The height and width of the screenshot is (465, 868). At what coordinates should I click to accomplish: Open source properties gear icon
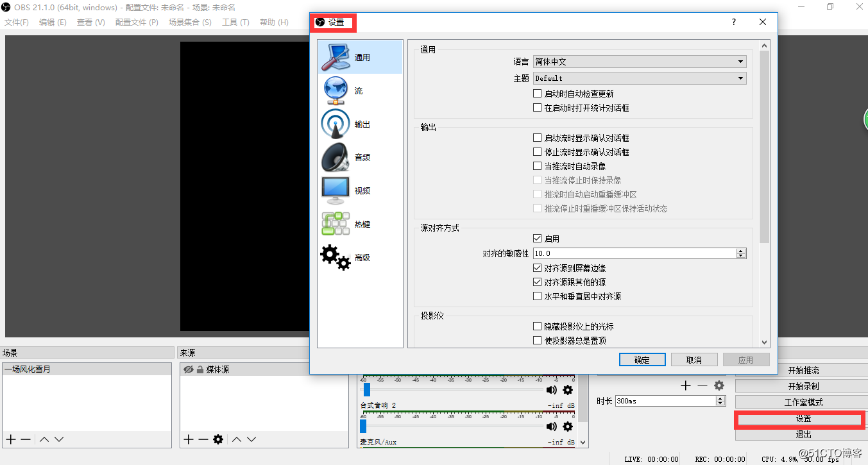click(x=218, y=439)
